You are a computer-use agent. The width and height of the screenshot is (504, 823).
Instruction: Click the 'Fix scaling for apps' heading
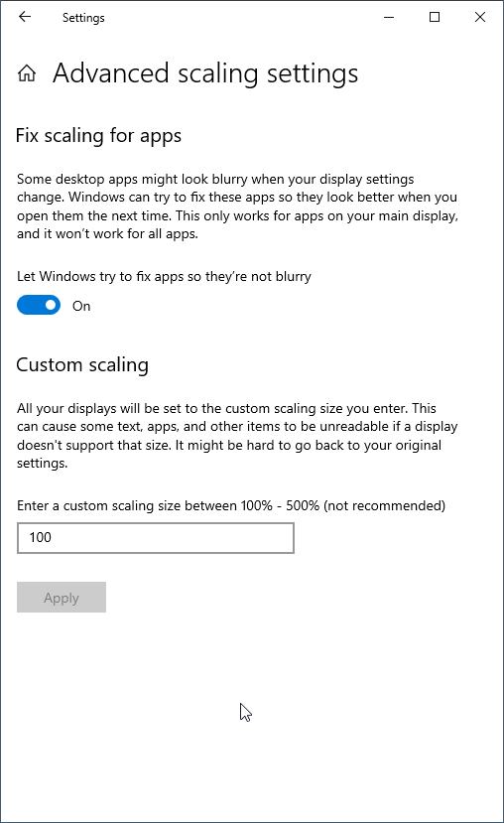(98, 135)
